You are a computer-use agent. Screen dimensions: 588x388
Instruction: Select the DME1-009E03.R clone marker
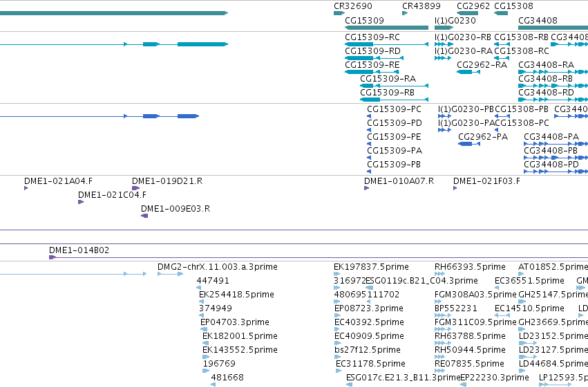(x=144, y=216)
